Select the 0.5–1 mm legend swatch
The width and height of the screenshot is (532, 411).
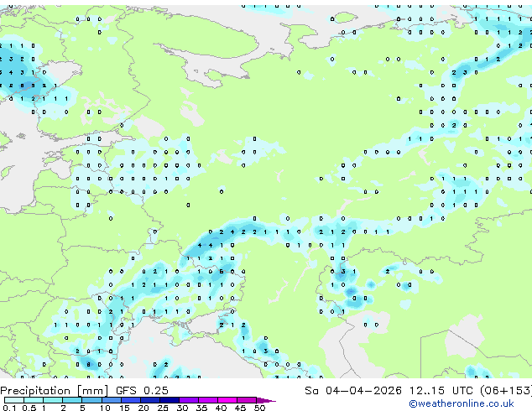tap(34, 400)
